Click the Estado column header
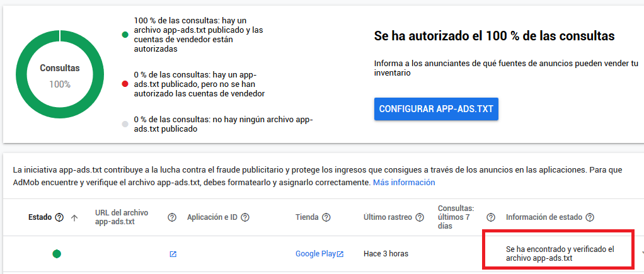The width and height of the screenshot is (644, 274). coord(40,218)
